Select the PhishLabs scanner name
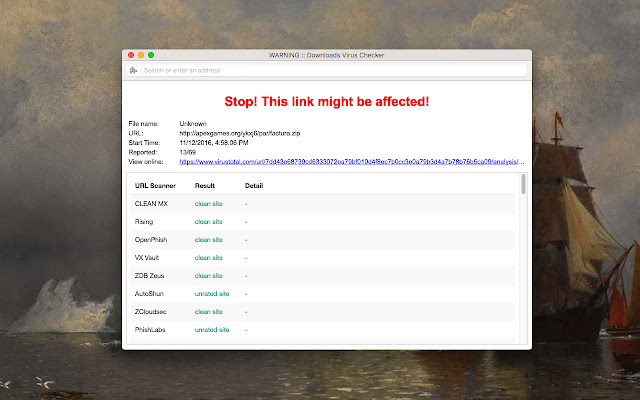This screenshot has width=640, height=400. tap(150, 329)
